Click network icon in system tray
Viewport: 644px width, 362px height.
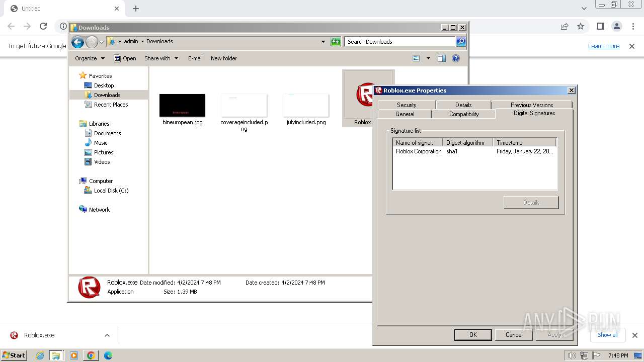pos(584,355)
